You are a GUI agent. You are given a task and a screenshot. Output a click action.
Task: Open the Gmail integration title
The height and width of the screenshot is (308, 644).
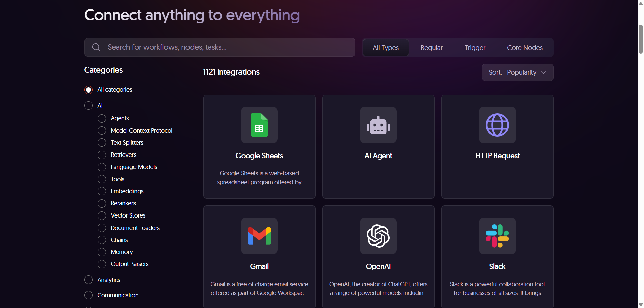[259, 266]
